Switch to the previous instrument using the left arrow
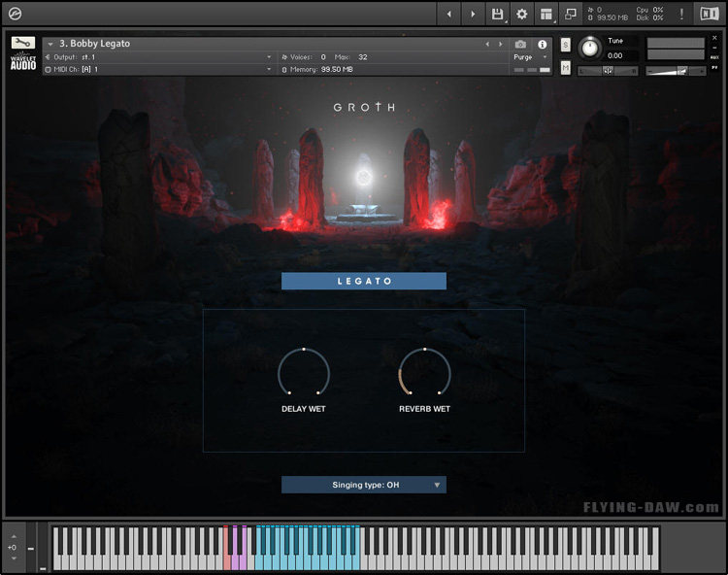This screenshot has height=575, width=728. coord(487,44)
